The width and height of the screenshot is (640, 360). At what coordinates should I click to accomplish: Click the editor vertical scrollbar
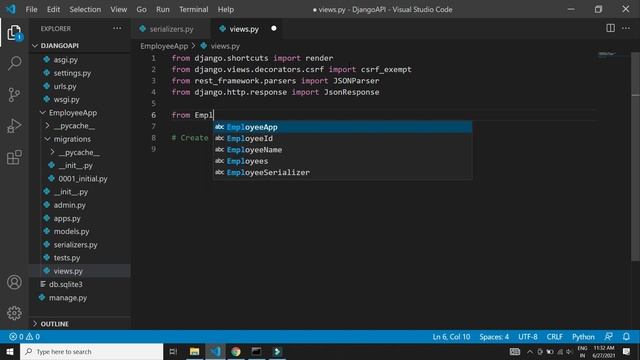click(636, 155)
